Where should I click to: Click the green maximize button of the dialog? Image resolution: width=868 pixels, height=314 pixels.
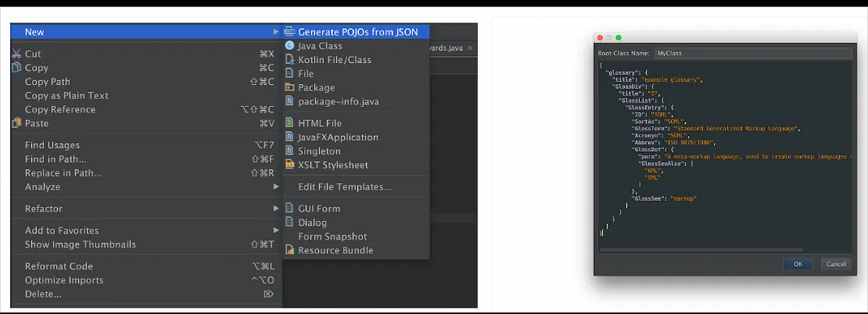[618, 38]
